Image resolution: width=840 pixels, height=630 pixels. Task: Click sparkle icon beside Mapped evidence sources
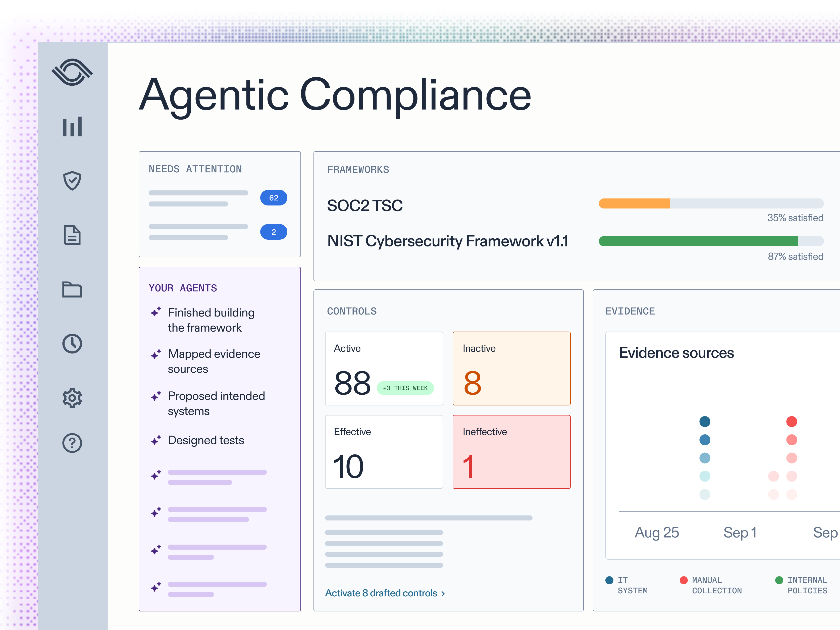pos(156,354)
